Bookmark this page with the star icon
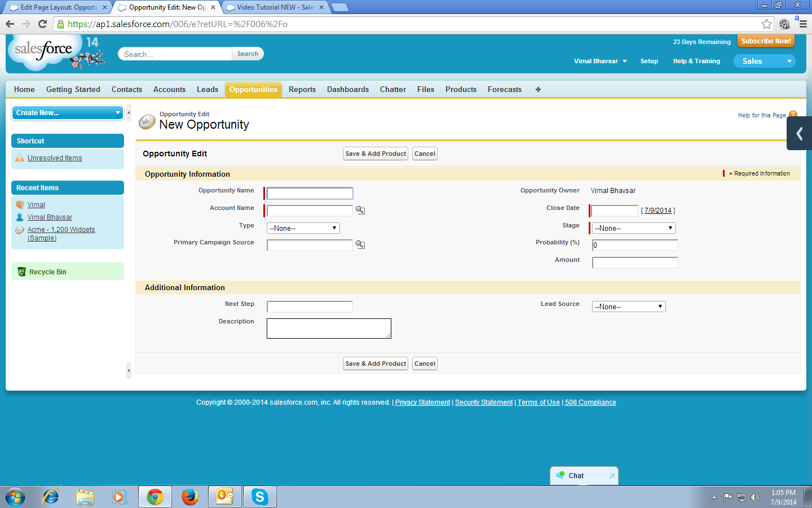Screen dimensions: 812x508 (x=766, y=24)
